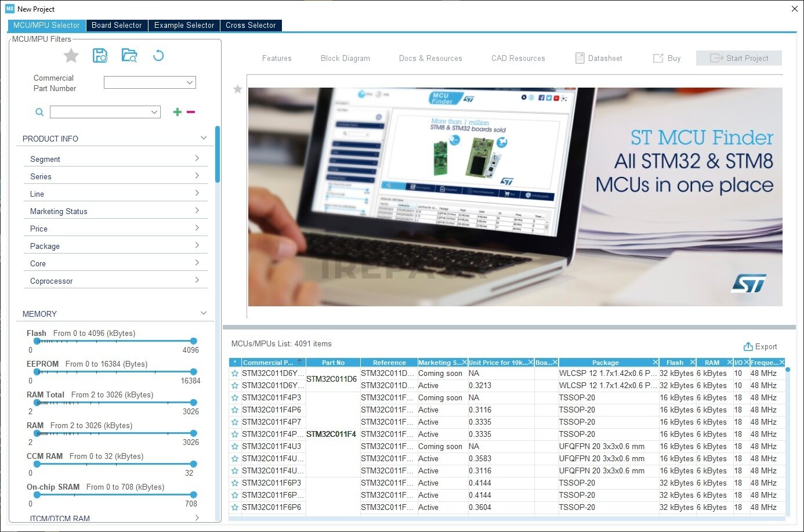Image resolution: width=804 pixels, height=532 pixels.
Task: Click the favorites star filter icon
Action: pos(71,56)
